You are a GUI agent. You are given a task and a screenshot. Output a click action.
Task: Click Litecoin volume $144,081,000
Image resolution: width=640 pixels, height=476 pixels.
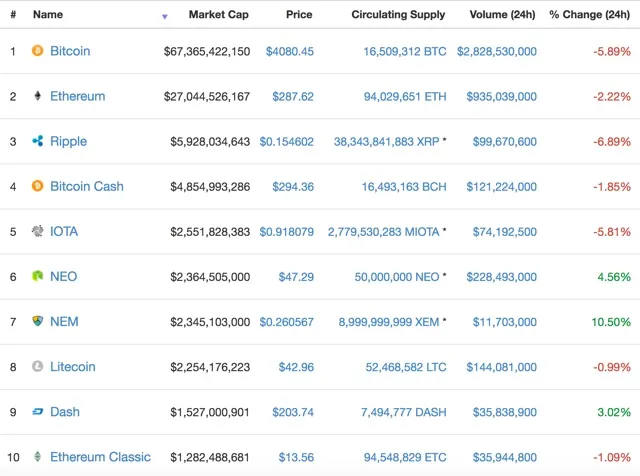[502, 367]
